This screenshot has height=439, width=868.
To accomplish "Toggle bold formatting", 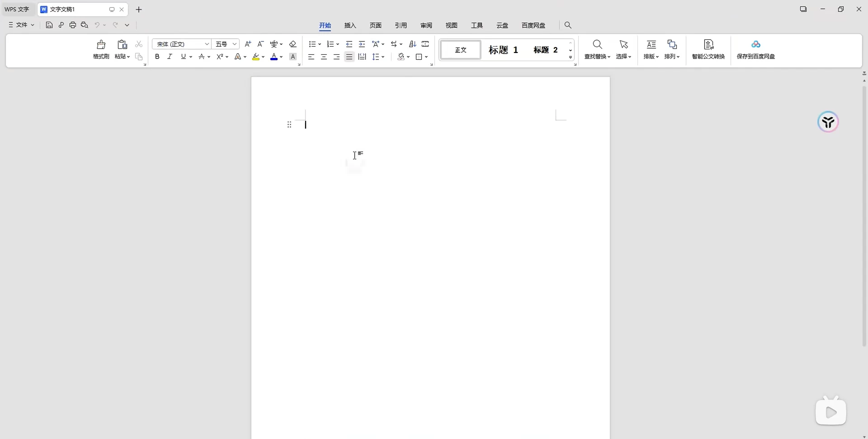I will tap(157, 57).
